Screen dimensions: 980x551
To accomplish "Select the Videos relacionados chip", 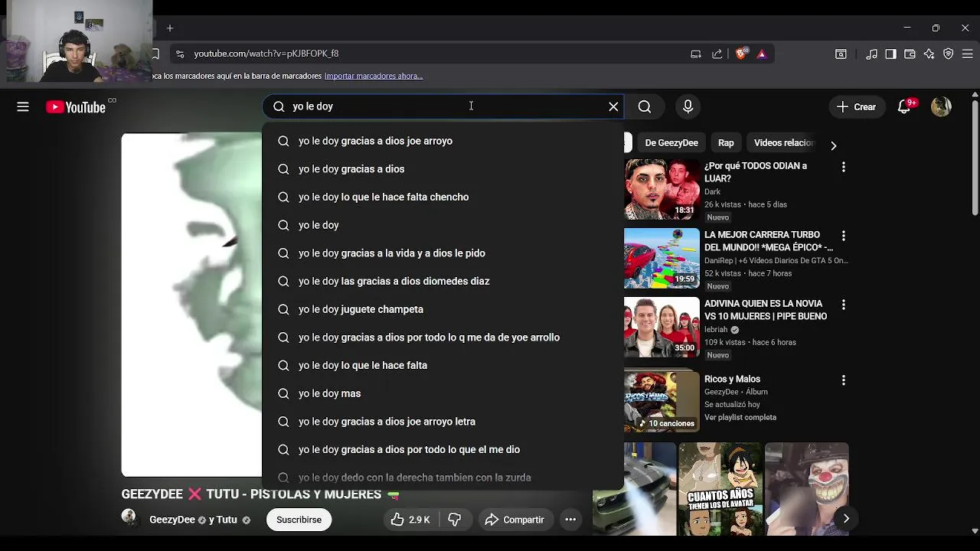I will (x=783, y=142).
